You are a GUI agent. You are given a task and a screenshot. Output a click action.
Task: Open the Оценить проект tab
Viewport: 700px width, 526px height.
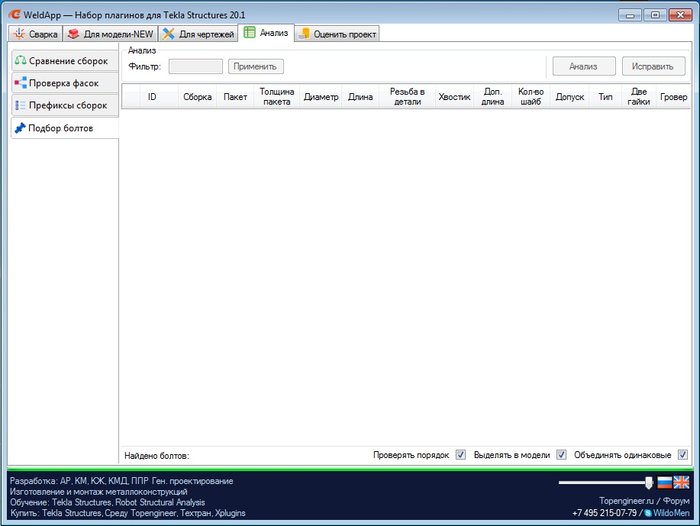(x=338, y=34)
